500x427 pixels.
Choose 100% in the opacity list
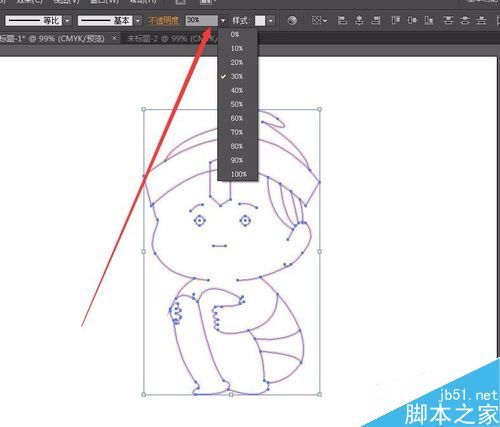[x=238, y=174]
